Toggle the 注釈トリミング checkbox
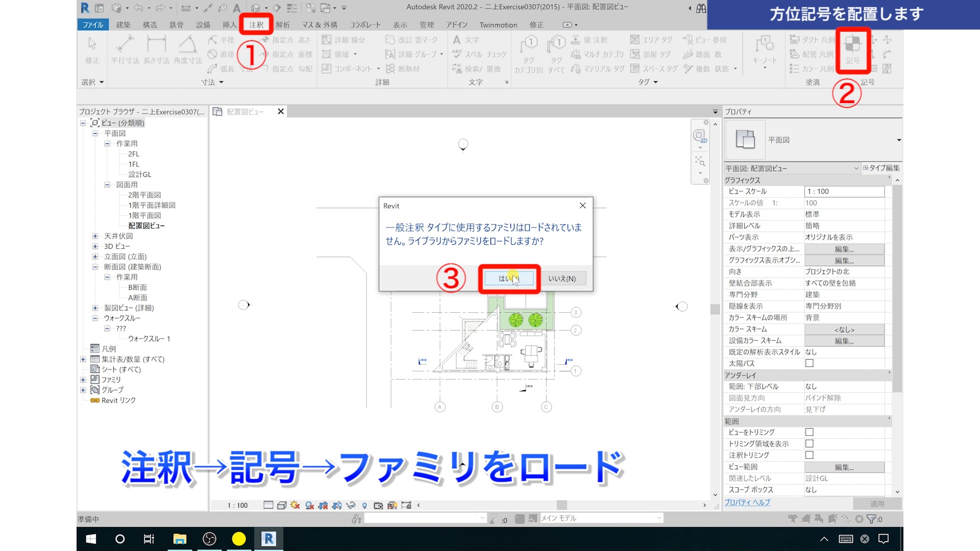The height and width of the screenshot is (551, 980). point(809,455)
